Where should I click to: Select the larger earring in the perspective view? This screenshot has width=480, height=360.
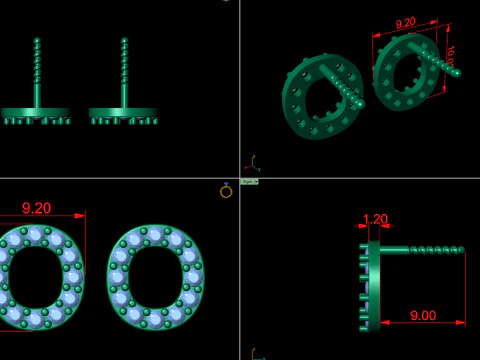pyautogui.click(x=323, y=96)
